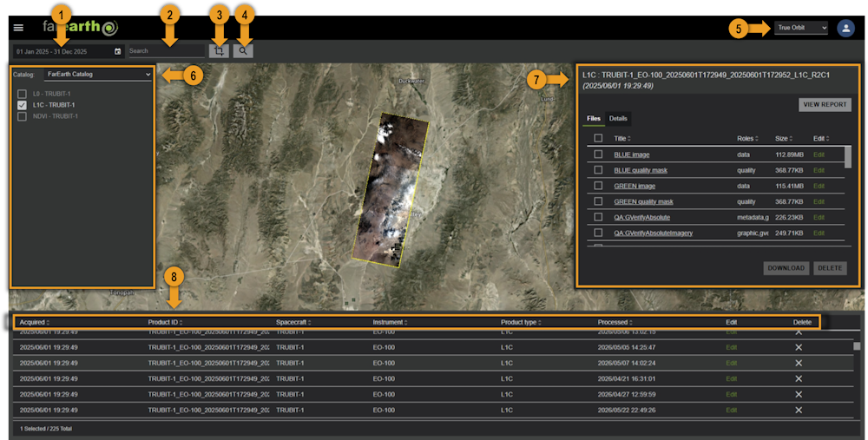Expand the FarEarth Catalog dropdown
The width and height of the screenshot is (868, 440).
coord(99,74)
